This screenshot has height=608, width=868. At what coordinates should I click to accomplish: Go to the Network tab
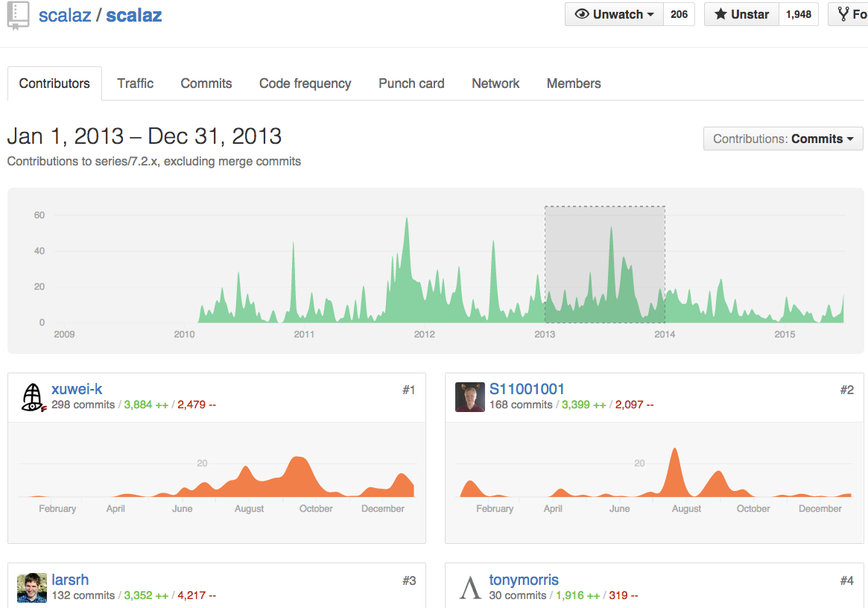(x=495, y=83)
